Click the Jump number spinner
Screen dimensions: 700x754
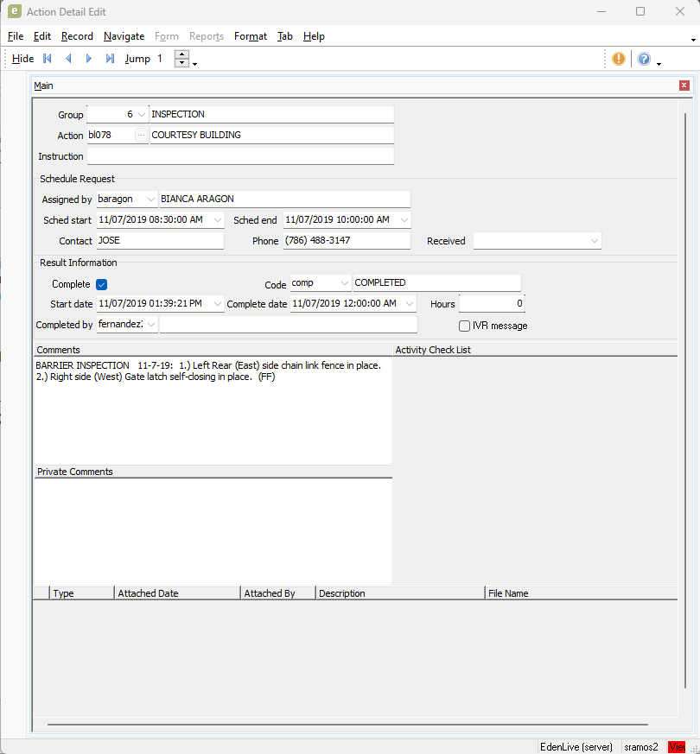point(181,59)
